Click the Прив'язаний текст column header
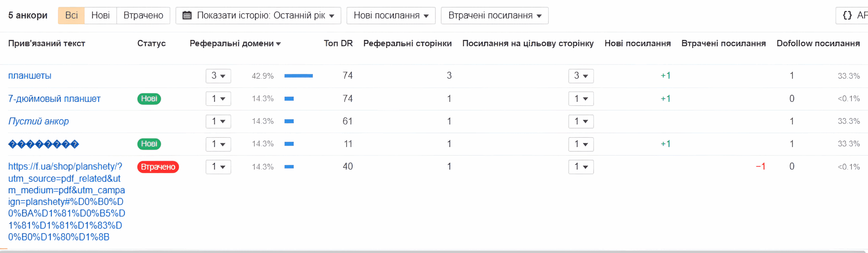Viewport: 868px width, 253px height. [46, 43]
